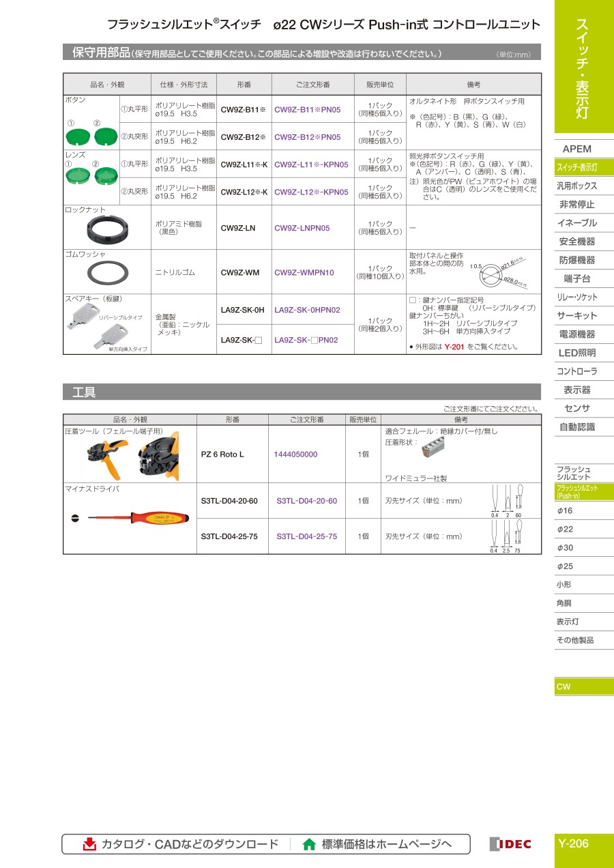Click the green home icon in footer

(x=309, y=844)
